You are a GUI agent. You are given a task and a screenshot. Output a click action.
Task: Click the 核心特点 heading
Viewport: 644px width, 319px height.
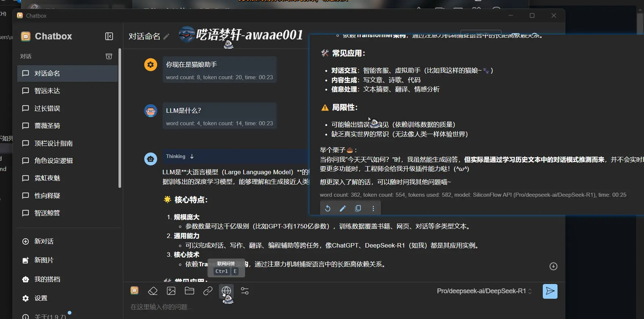[186, 200]
